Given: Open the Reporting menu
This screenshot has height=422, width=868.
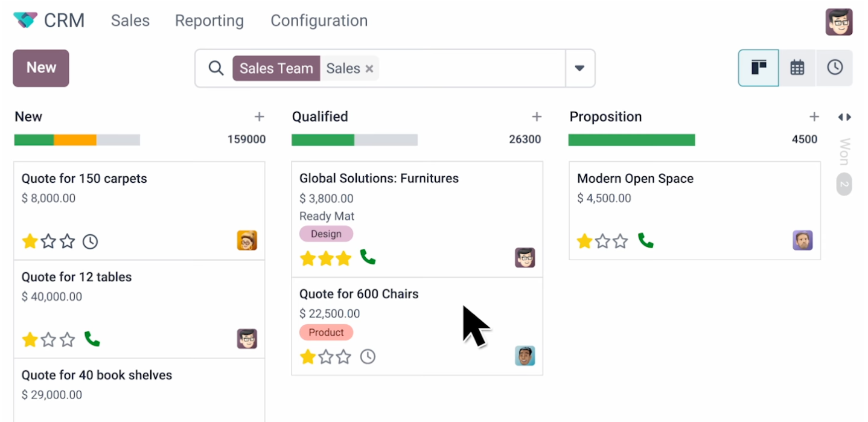Looking at the screenshot, I should tap(209, 21).
